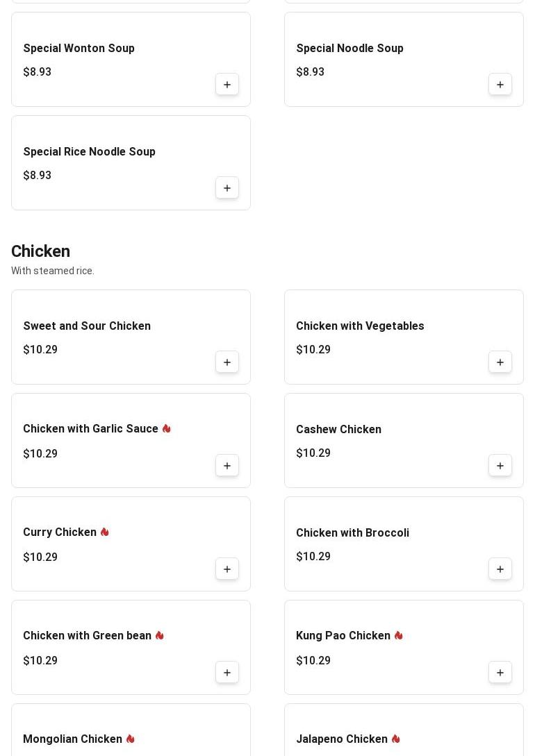The image size is (535, 756).
Task: Open Cashew Chicken item title
Action: (338, 429)
